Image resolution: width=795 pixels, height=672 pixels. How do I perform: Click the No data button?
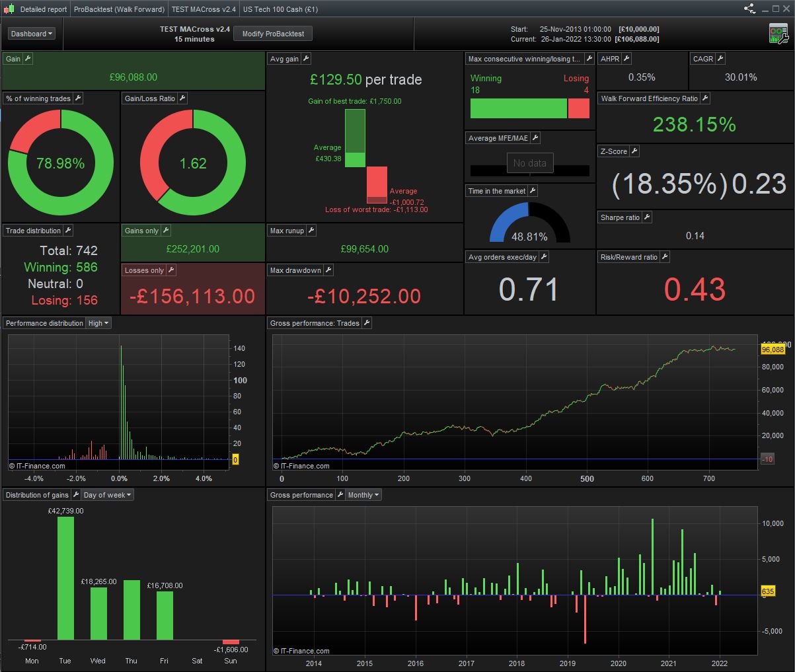tap(529, 163)
